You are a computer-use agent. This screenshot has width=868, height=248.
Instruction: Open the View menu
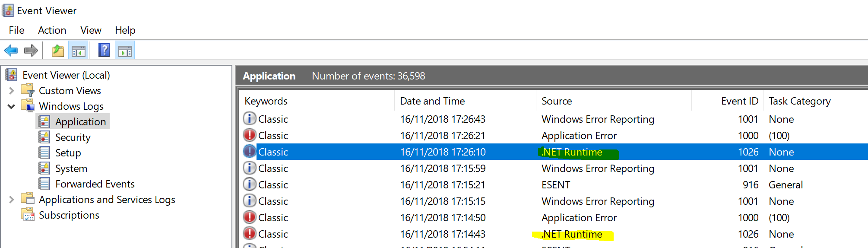pos(91,30)
